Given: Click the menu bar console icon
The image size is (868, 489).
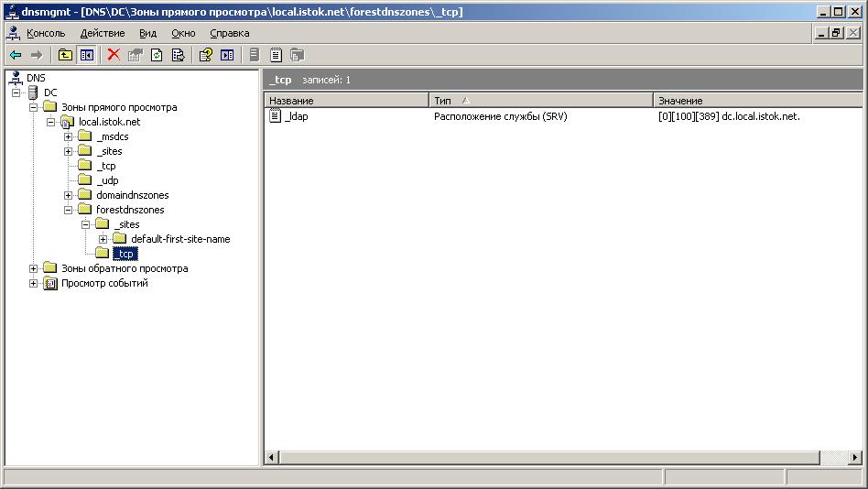Looking at the screenshot, I should click(14, 33).
